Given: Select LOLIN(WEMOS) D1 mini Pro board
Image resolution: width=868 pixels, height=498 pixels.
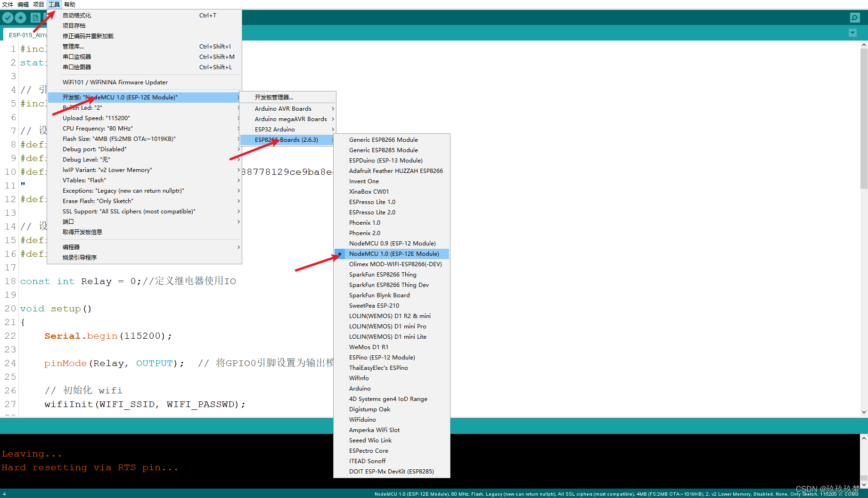Looking at the screenshot, I should tap(392, 327).
